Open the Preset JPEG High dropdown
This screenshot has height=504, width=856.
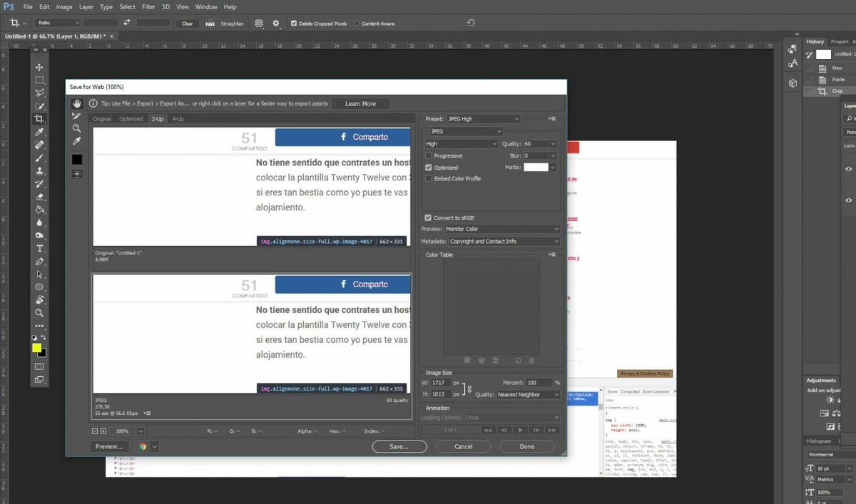coord(482,119)
